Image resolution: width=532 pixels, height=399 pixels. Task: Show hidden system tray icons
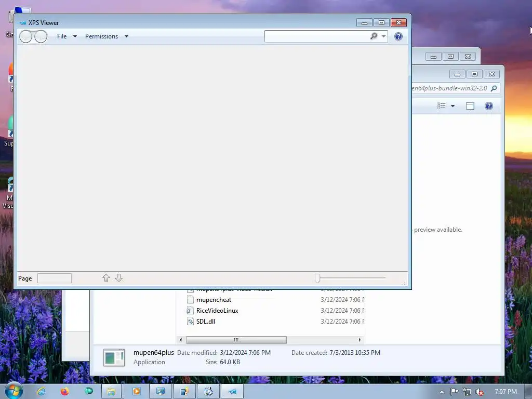(442, 392)
